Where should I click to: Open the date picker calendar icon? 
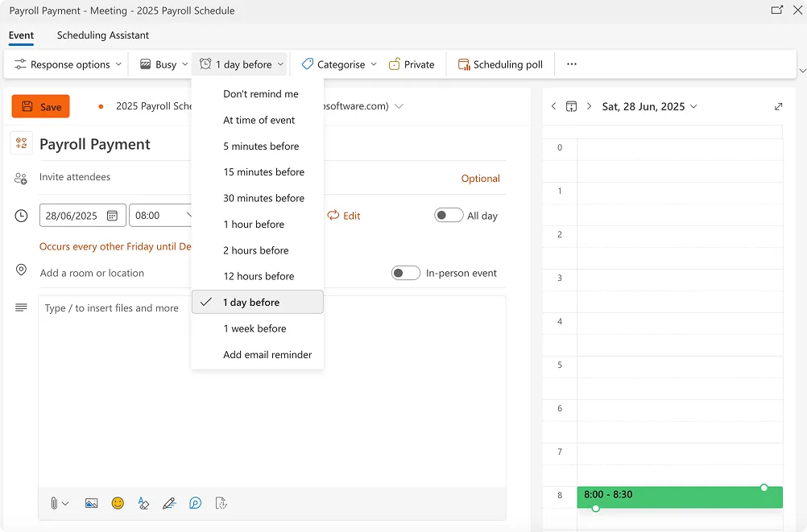coord(112,216)
